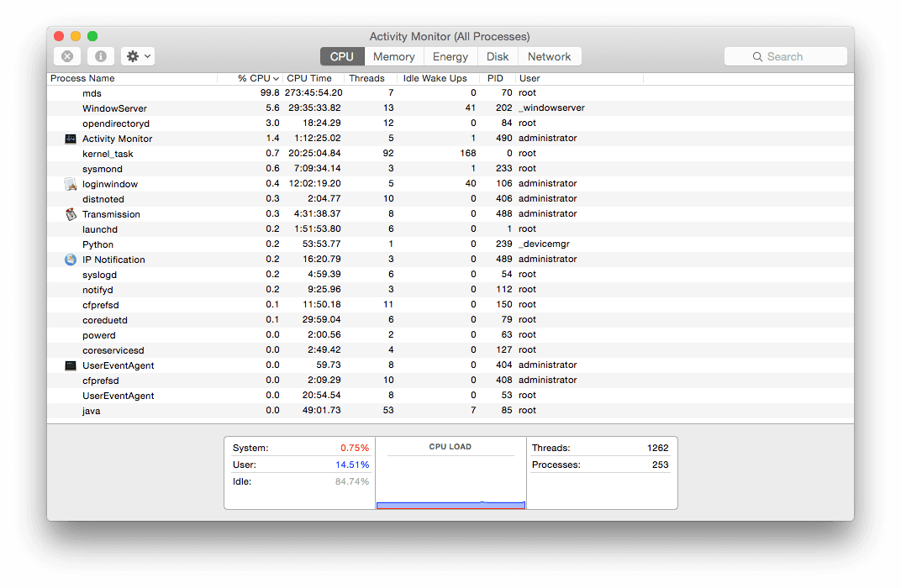Open the inspect process info button
This screenshot has width=901, height=588.
(101, 56)
